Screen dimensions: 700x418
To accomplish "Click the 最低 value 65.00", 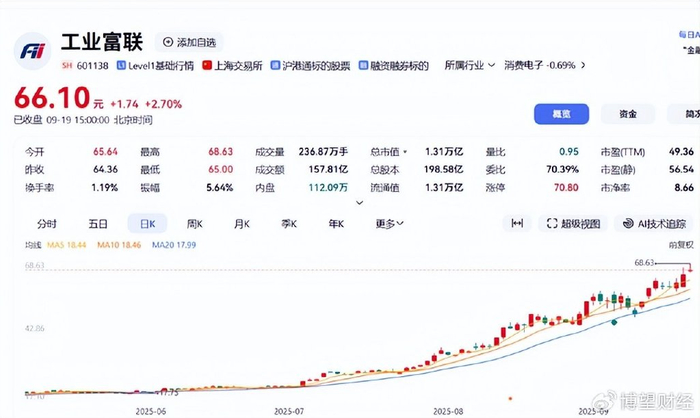I will (221, 170).
